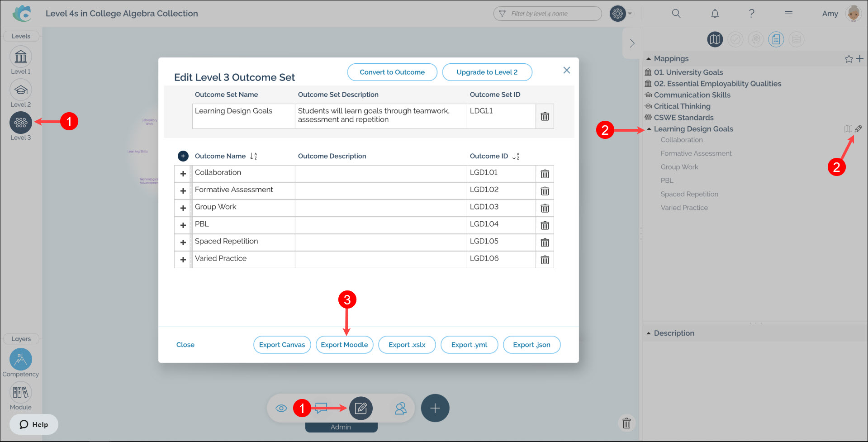This screenshot has width=868, height=442.
Task: Click the Filter by level 4 name field
Action: (552, 14)
